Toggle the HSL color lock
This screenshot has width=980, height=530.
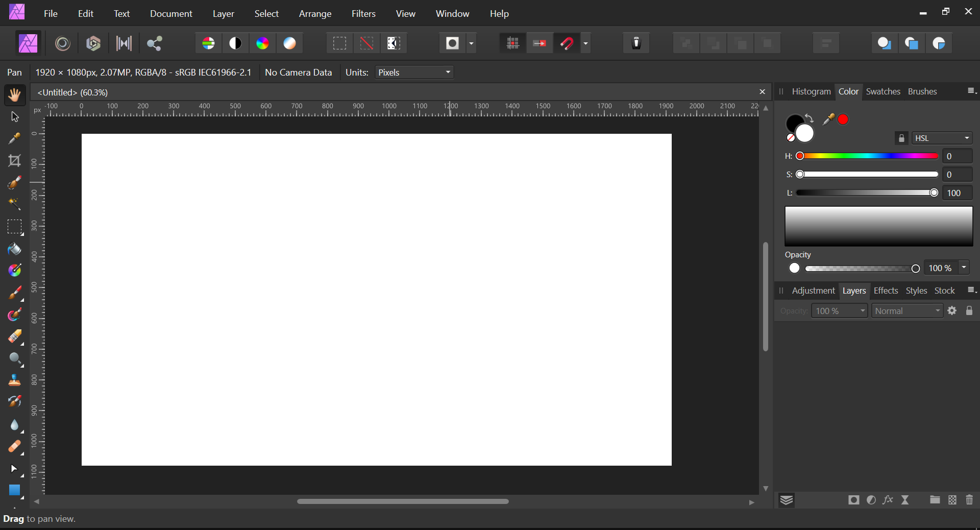[x=901, y=138]
